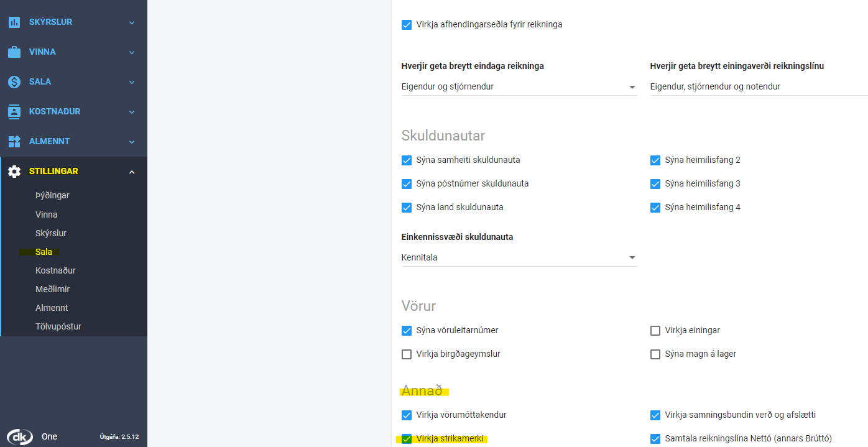868x447 pixels.
Task: Click the Vinna briefcase icon
Action: click(14, 52)
